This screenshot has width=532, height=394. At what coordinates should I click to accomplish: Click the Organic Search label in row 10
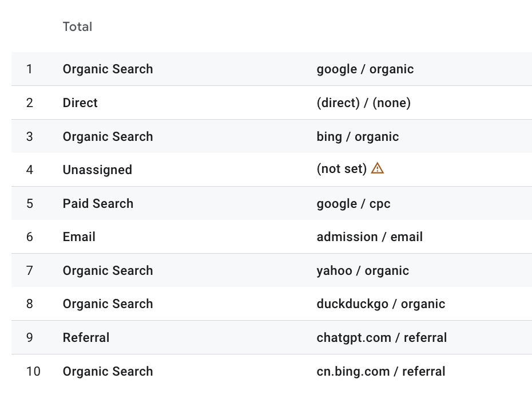click(x=108, y=371)
